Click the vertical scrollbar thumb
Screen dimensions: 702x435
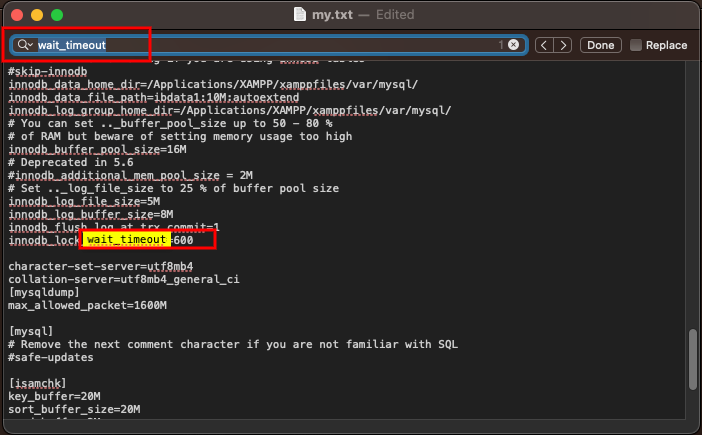(693, 358)
